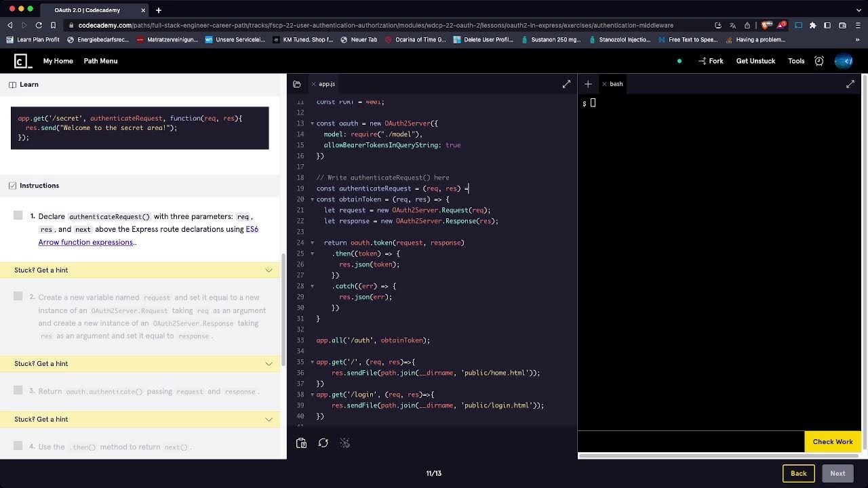Open the Tools menu in header
The image size is (868, 488).
tap(796, 61)
